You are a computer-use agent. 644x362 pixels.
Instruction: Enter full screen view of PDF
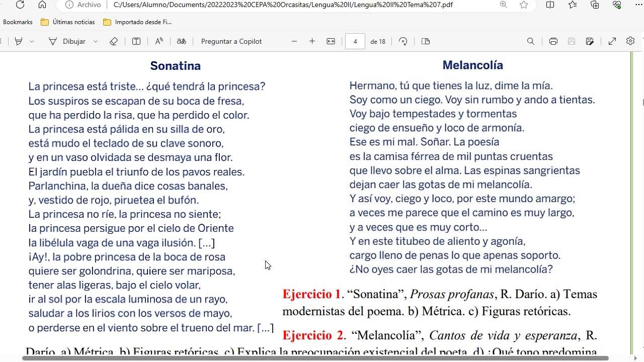612,41
